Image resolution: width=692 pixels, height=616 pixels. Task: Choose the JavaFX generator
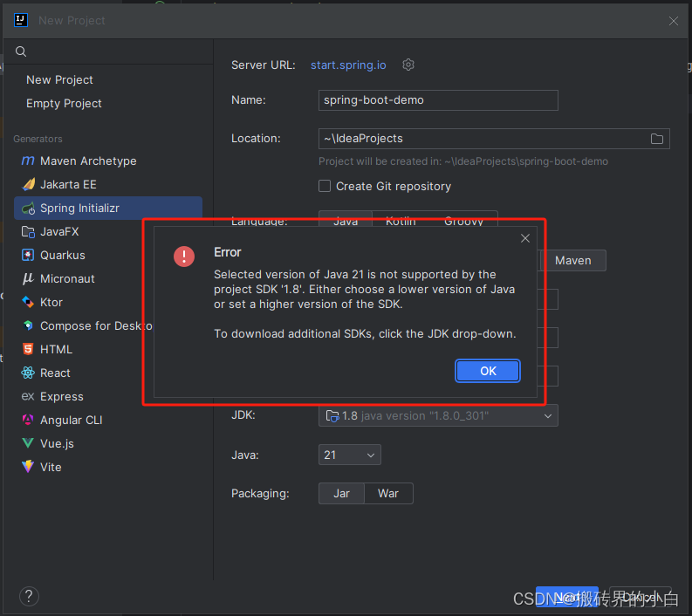pyautogui.click(x=59, y=232)
